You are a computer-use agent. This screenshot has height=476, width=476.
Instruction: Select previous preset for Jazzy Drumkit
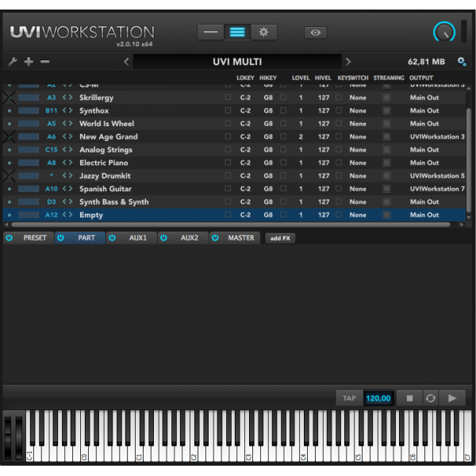point(64,176)
